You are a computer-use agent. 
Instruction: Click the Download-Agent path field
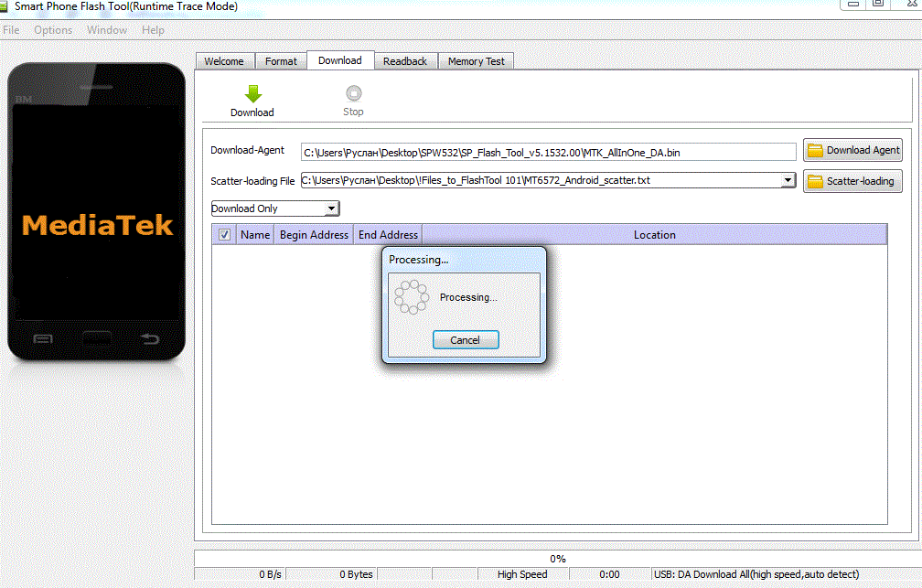[x=549, y=152]
